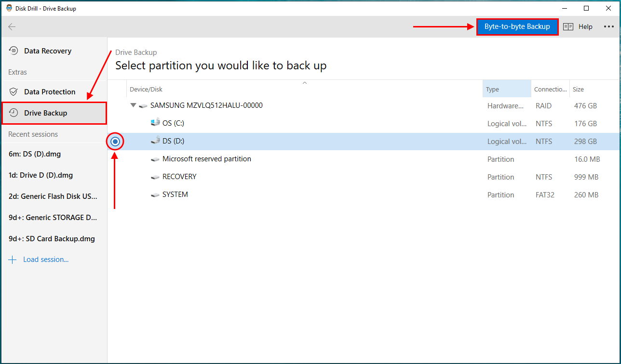Screen dimensions: 621x364
Task: Click the Help button label
Action: point(585,27)
